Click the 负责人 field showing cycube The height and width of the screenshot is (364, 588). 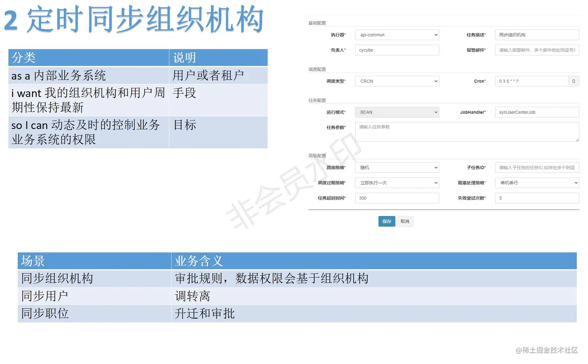click(397, 50)
